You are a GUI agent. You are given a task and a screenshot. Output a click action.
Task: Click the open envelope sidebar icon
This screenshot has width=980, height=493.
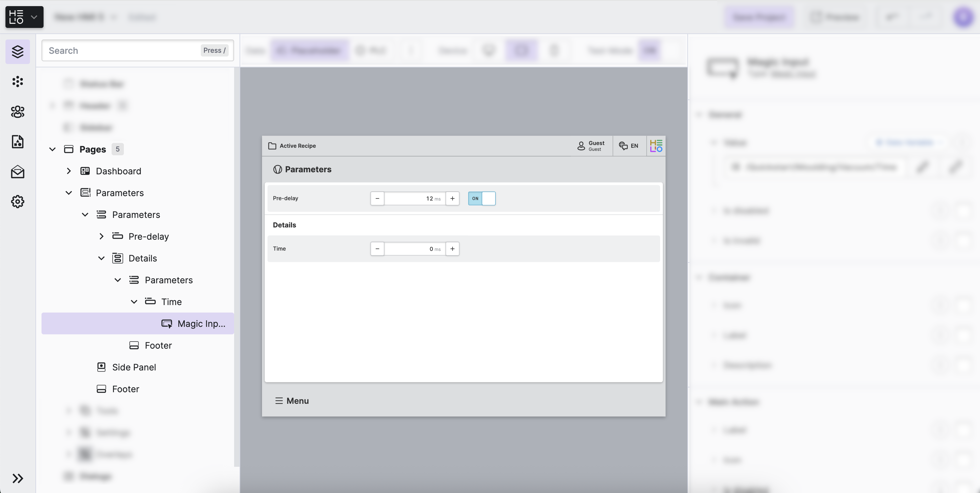17,172
